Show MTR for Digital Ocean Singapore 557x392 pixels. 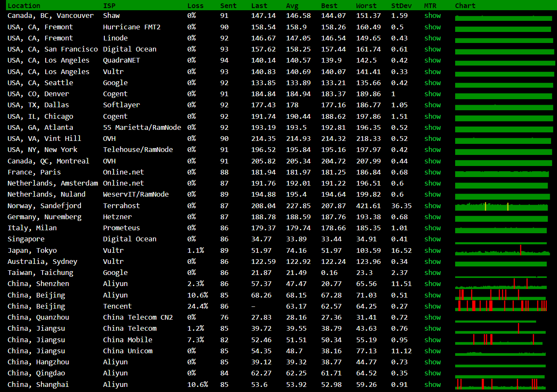click(x=433, y=239)
